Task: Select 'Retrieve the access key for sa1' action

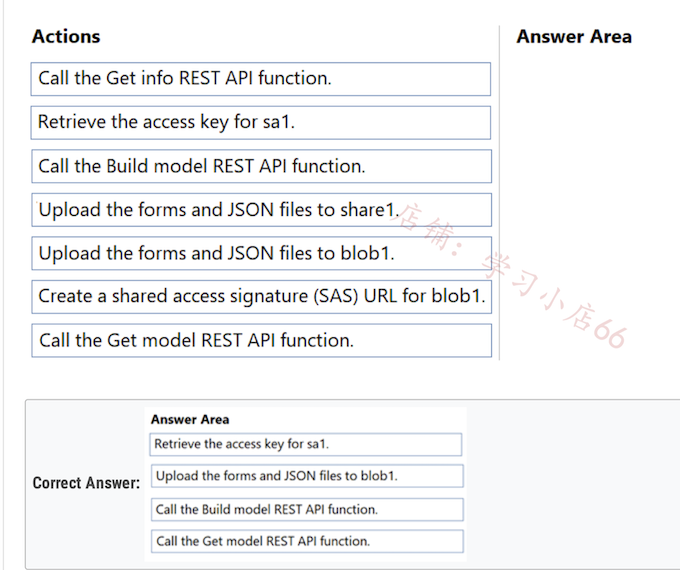Action: pyautogui.click(x=261, y=123)
